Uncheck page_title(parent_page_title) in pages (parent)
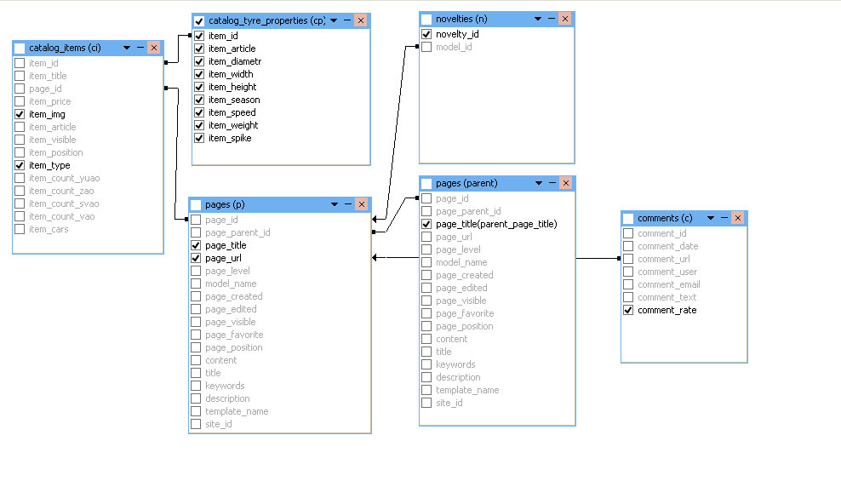 coord(426,224)
